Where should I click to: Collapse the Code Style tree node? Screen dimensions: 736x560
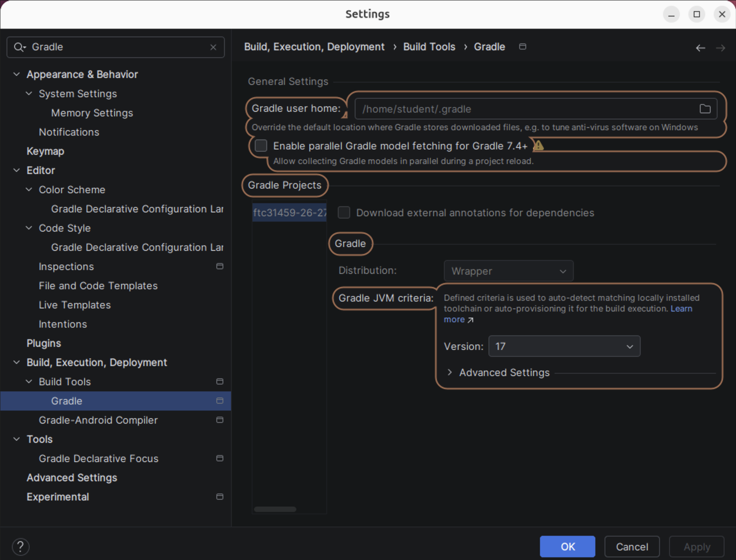tap(29, 228)
